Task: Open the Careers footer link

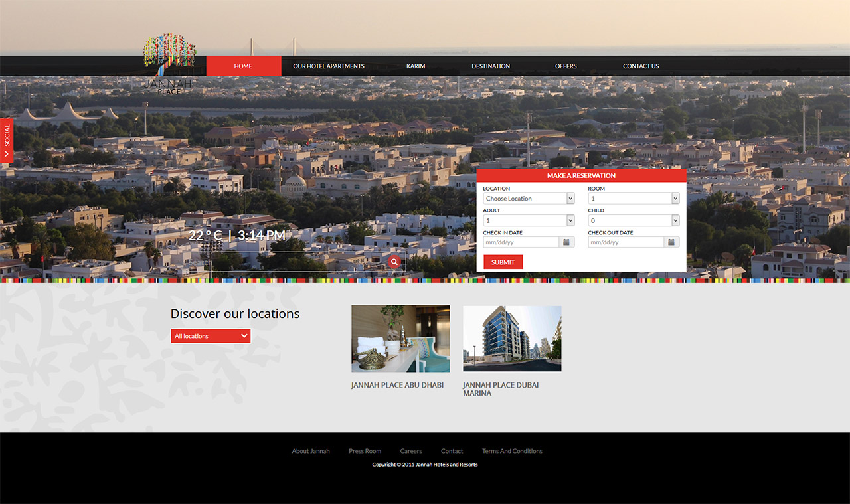Action: pyautogui.click(x=411, y=451)
